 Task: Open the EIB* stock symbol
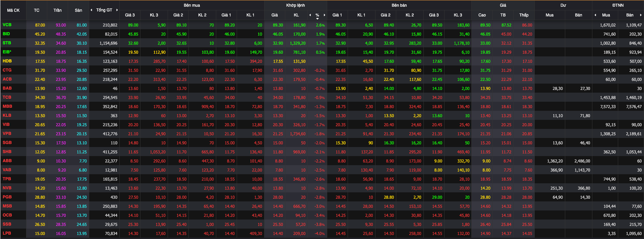[x=7, y=52]
